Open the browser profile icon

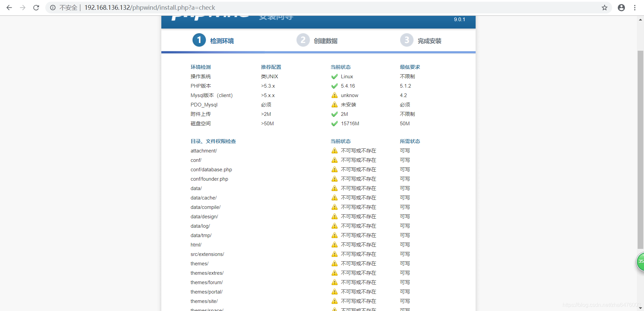click(x=621, y=7)
